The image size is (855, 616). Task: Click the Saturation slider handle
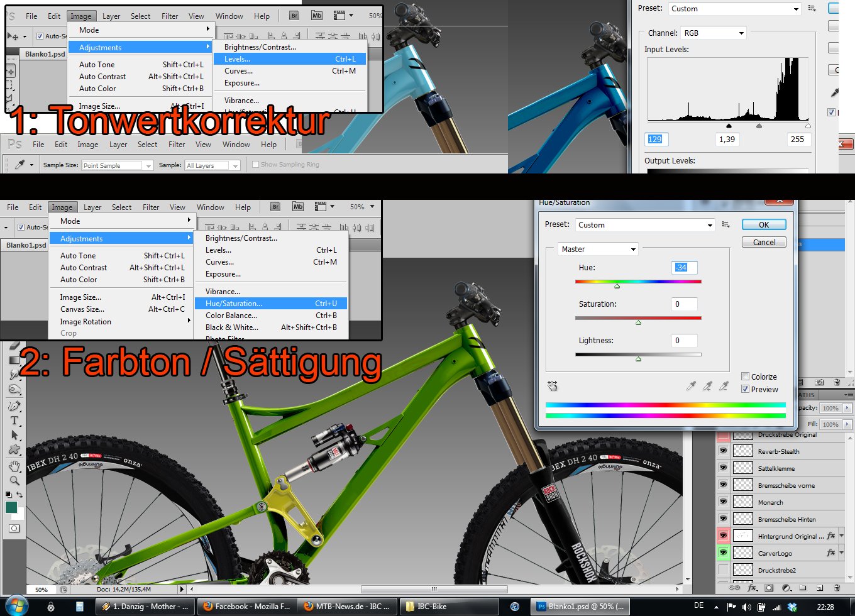click(638, 322)
